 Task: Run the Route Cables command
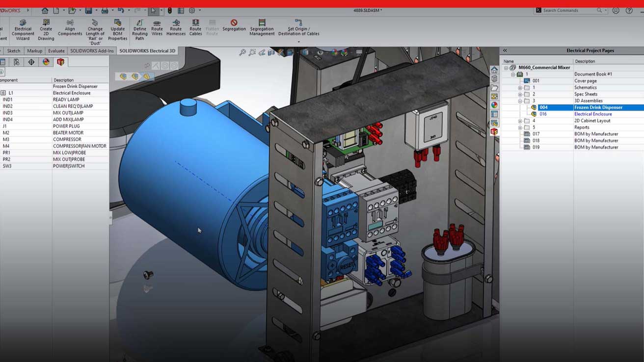click(195, 28)
